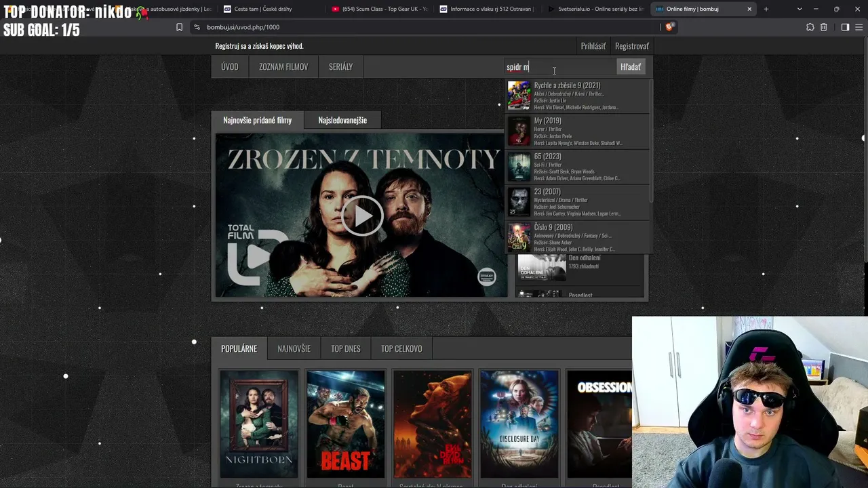Screen dimensions: 868x488
Task: Click the My (2019) poster thumbnail
Action: tap(519, 131)
